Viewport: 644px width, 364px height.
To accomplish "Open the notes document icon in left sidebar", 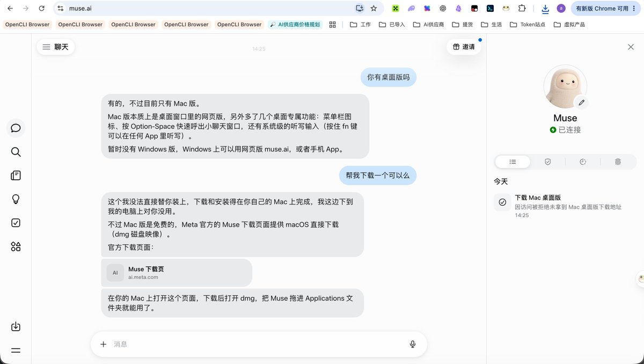I will 16,176.
